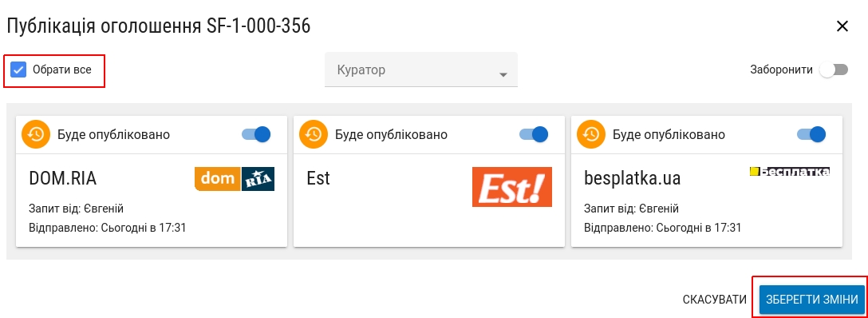Click the clock status icon on besplatka.ua card

click(x=591, y=134)
